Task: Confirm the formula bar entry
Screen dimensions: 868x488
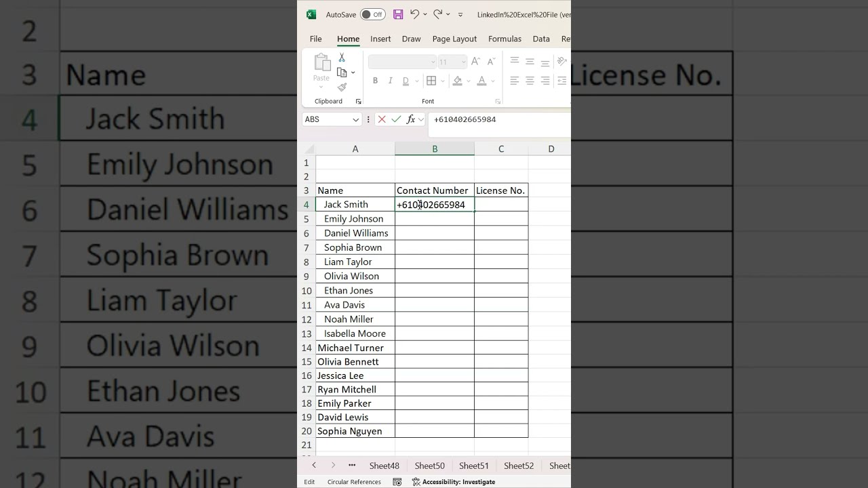Action: pyautogui.click(x=396, y=119)
